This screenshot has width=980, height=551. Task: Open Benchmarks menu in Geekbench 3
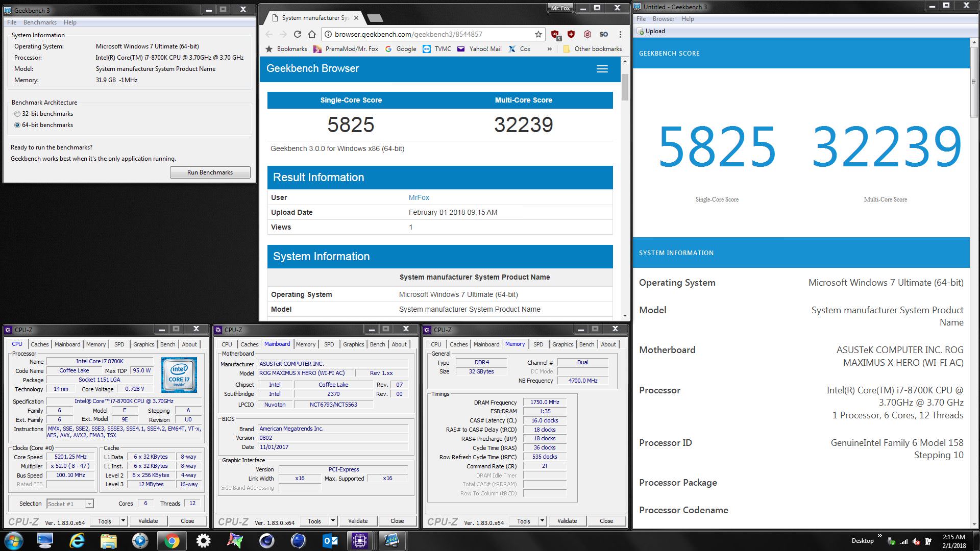pos(40,22)
